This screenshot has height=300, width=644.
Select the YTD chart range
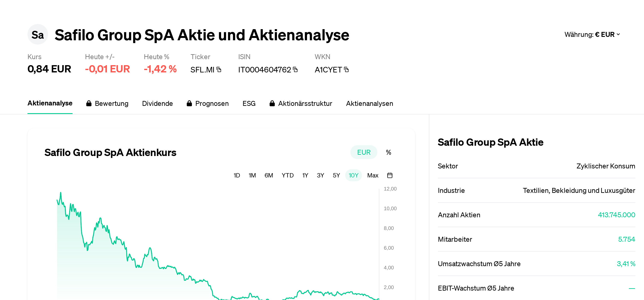pos(287,175)
